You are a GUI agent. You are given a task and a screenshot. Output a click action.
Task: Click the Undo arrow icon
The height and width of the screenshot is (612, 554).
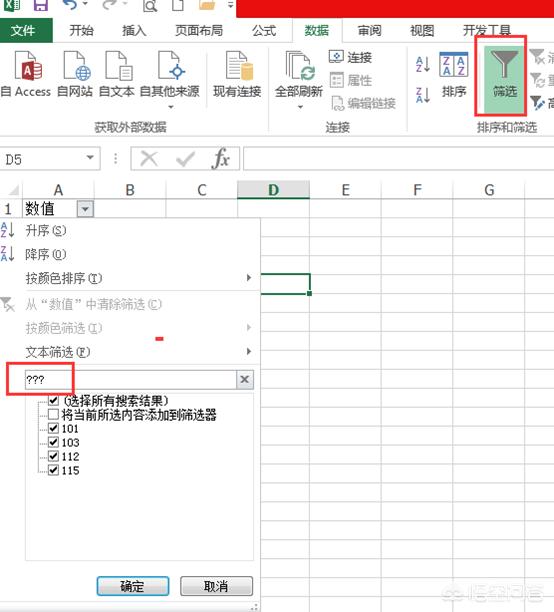point(69,5)
